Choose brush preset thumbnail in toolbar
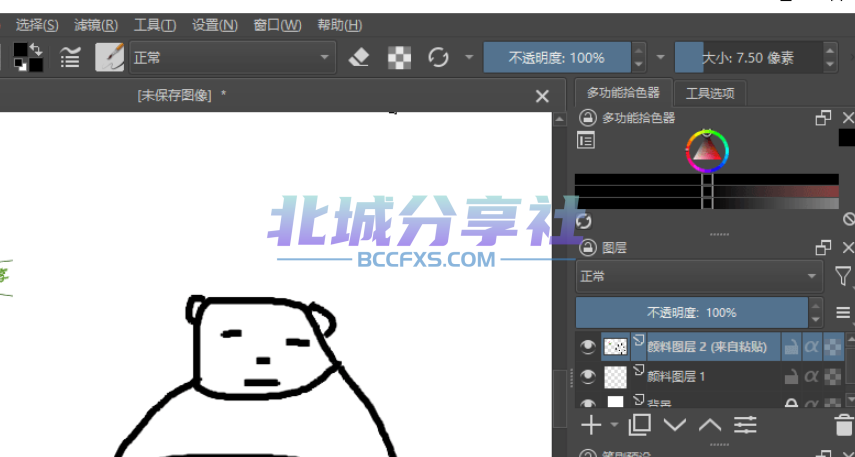The image size is (855, 457). [110, 57]
